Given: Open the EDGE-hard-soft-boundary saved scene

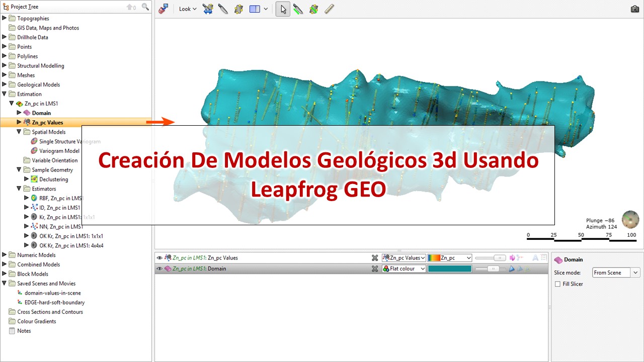Looking at the screenshot, I should pyautogui.click(x=54, y=303).
